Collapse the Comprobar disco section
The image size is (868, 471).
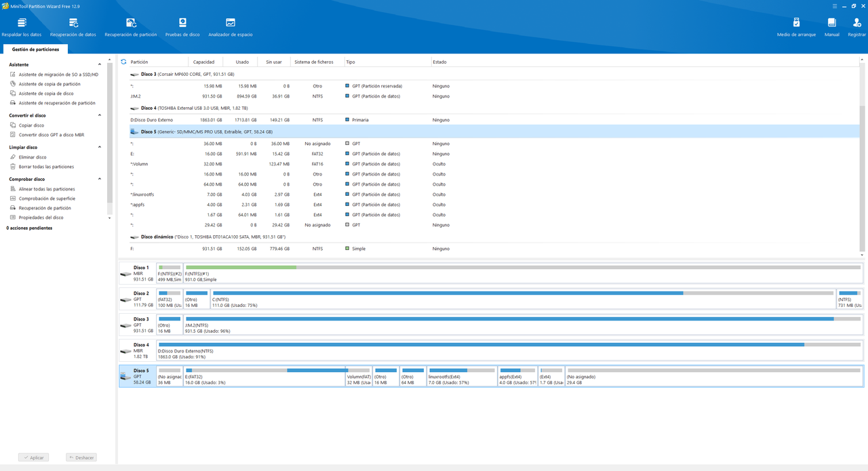point(100,179)
